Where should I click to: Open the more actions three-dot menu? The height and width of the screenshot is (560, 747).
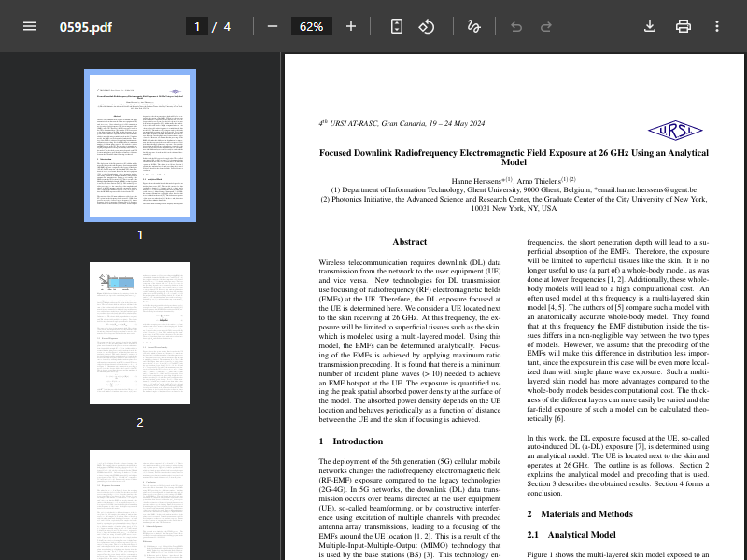pyautogui.click(x=717, y=26)
